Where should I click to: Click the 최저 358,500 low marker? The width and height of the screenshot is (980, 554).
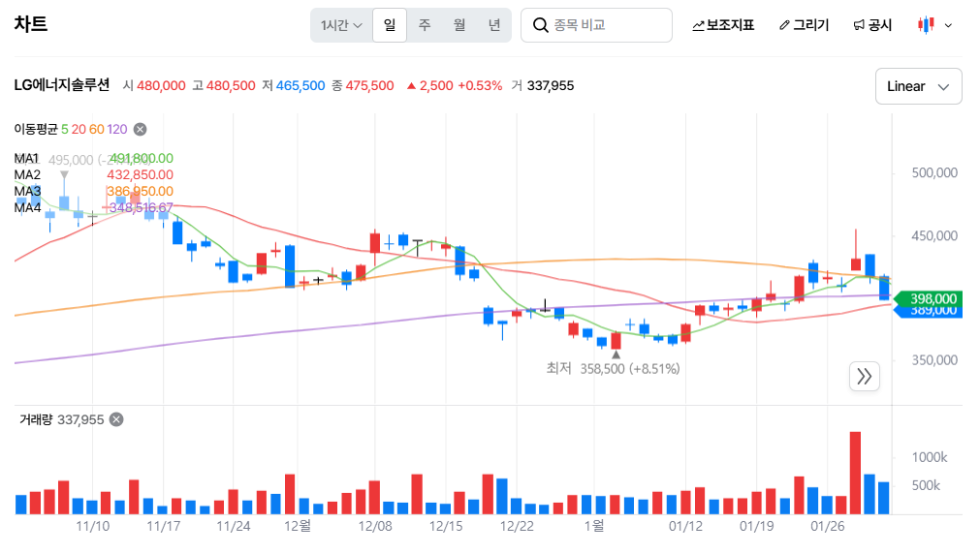[x=614, y=368]
